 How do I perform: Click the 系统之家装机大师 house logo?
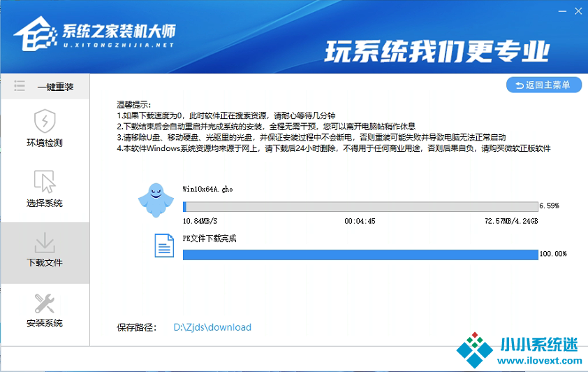pyautogui.click(x=35, y=34)
